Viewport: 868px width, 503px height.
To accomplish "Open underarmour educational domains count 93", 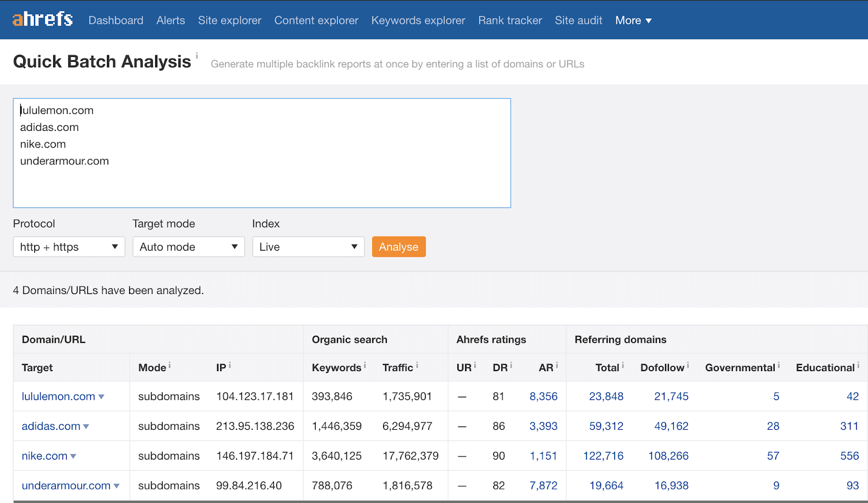I will tap(853, 486).
